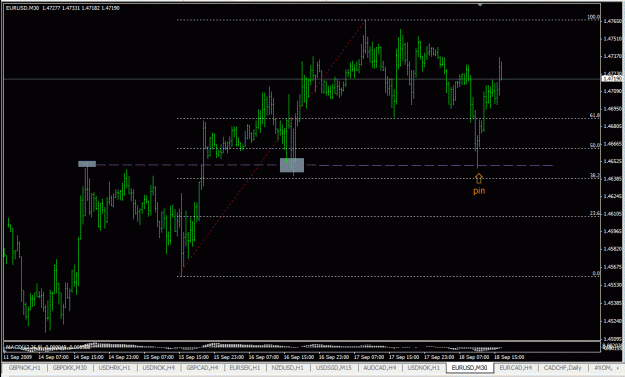This screenshot has height=377, width=625.
Task: Switch to the USDNOK,H1 tab
Action: coord(424,368)
